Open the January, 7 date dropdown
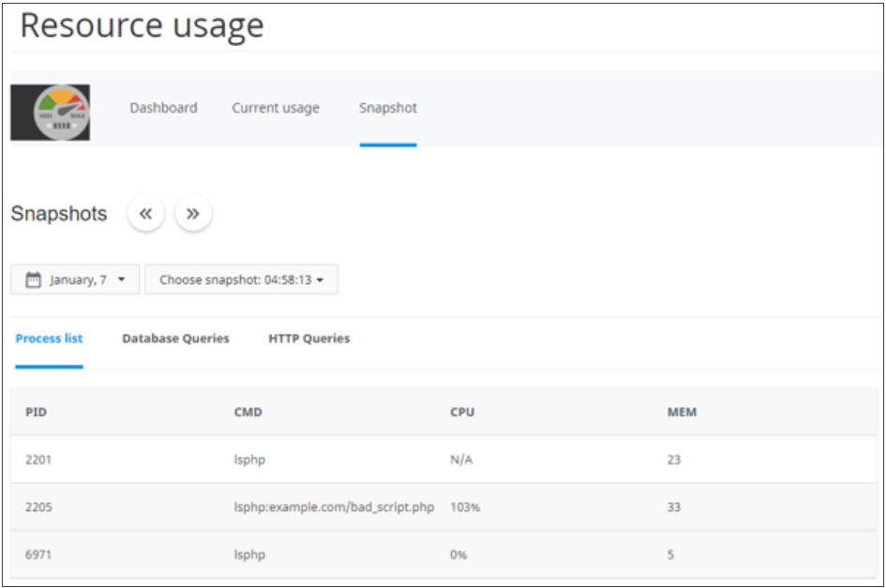 point(75,279)
